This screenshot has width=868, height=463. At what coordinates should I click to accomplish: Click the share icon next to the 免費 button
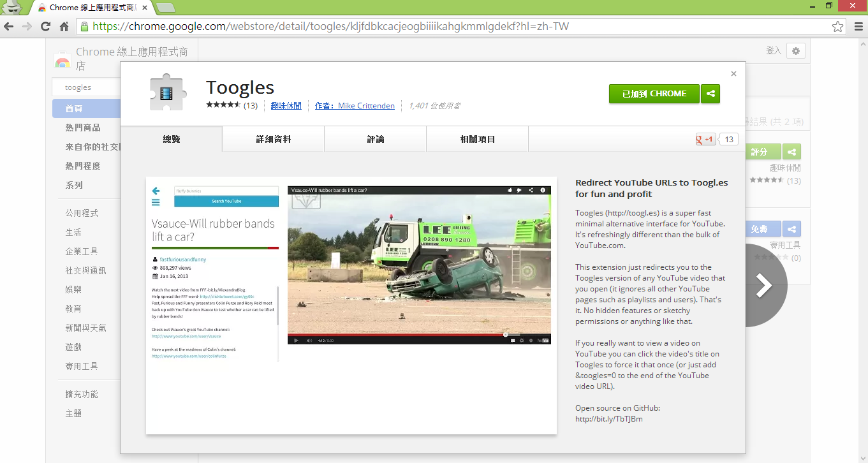point(791,228)
